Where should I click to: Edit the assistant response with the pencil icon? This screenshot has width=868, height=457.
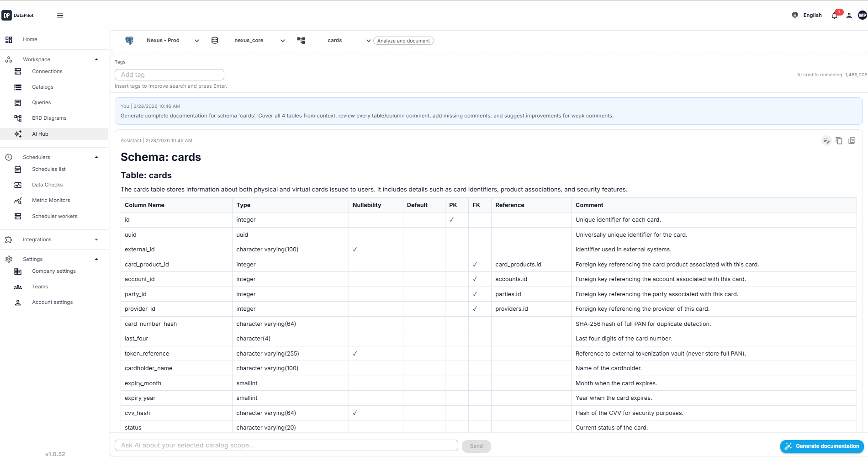(826, 141)
